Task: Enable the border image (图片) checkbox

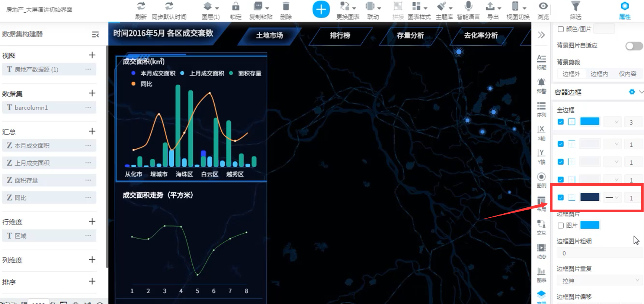Action: (x=561, y=225)
